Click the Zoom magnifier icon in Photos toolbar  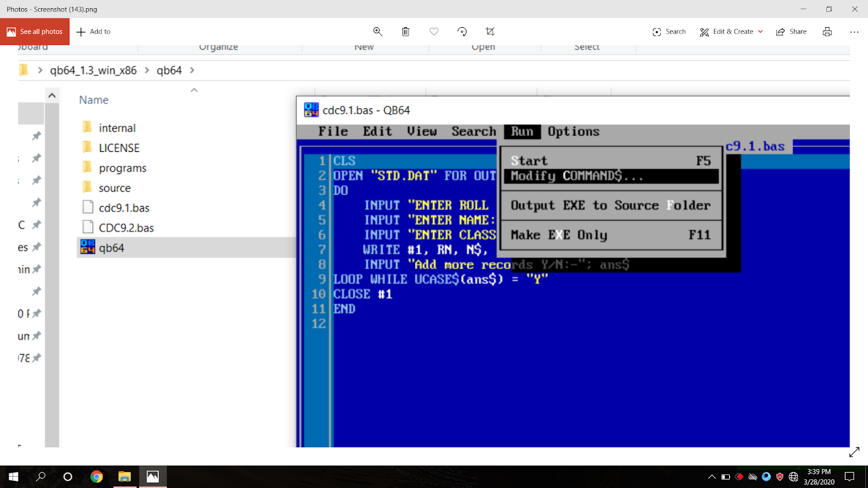pos(378,31)
